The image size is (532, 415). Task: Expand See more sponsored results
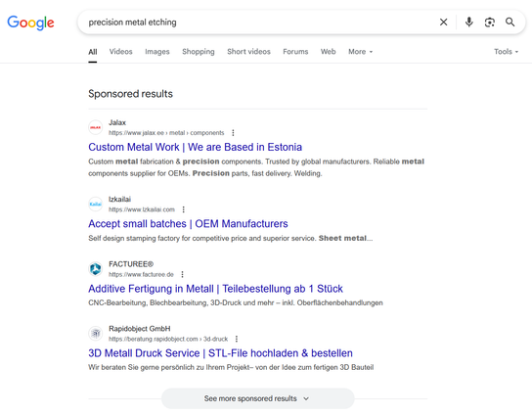(x=257, y=398)
